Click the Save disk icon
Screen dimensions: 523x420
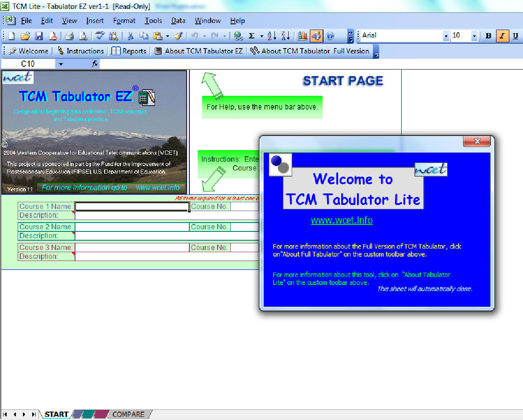pos(39,36)
